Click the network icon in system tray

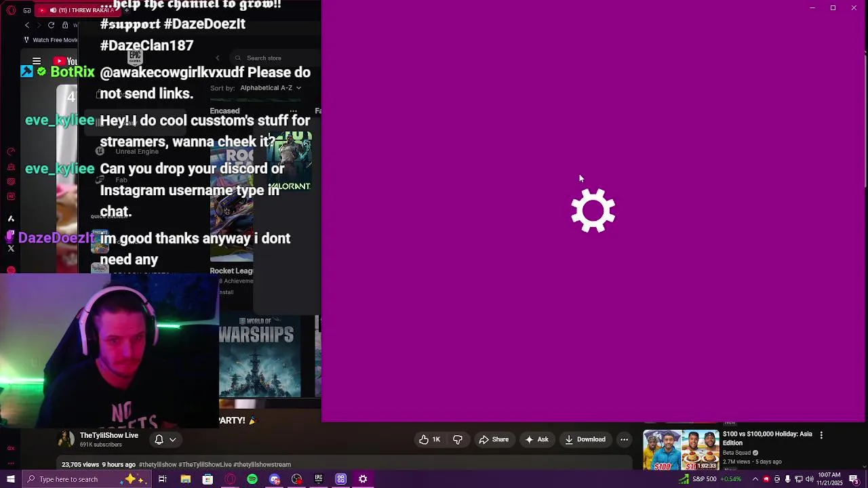point(799,479)
